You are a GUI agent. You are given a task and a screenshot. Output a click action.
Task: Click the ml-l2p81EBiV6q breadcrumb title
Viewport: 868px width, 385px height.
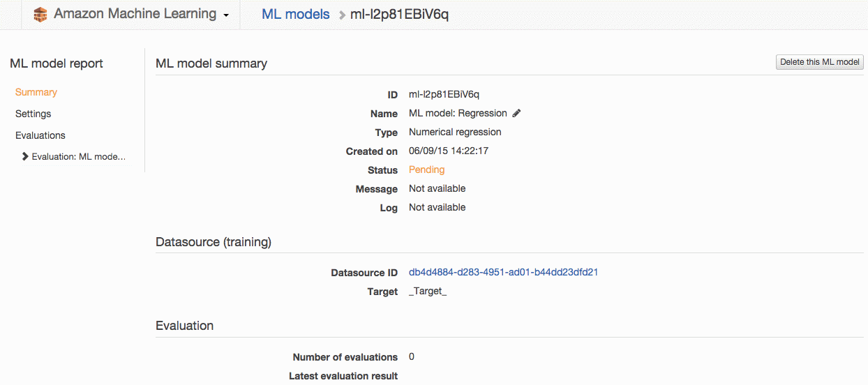tap(399, 14)
